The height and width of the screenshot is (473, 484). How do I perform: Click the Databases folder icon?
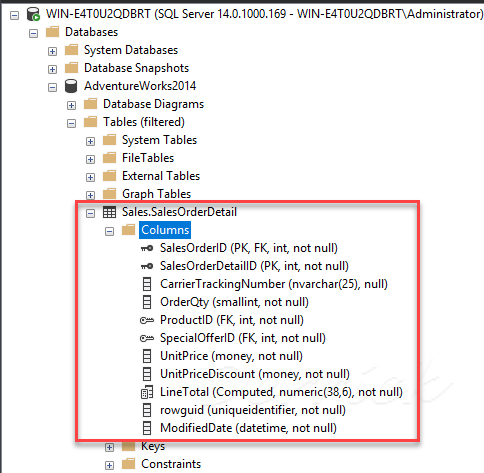[x=52, y=32]
